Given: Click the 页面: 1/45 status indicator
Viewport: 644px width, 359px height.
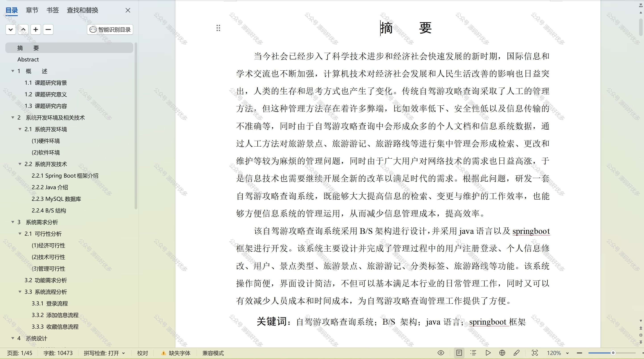Looking at the screenshot, I should point(20,353).
